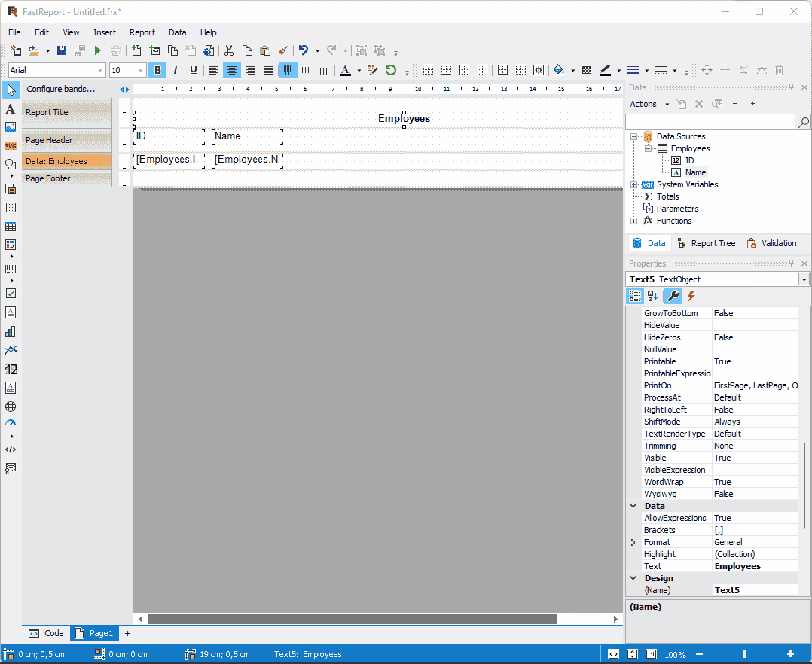Click the Cut scissors icon
The width and height of the screenshot is (812, 664).
[x=229, y=50]
